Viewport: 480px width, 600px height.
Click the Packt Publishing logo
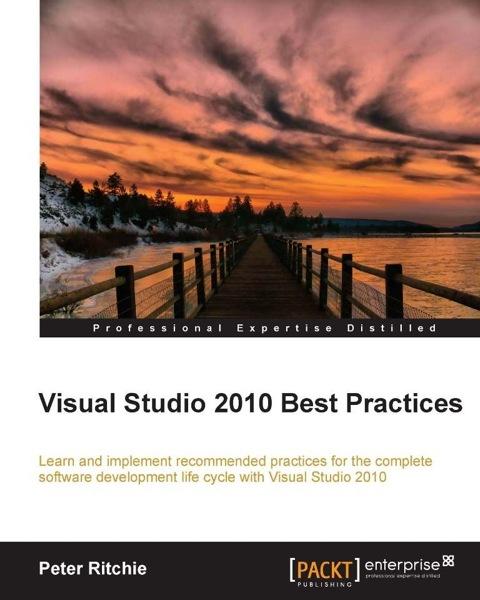point(325,572)
